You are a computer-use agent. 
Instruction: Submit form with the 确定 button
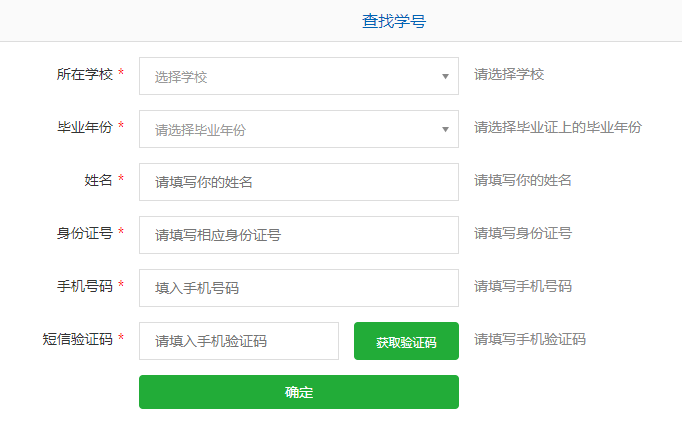pos(298,392)
